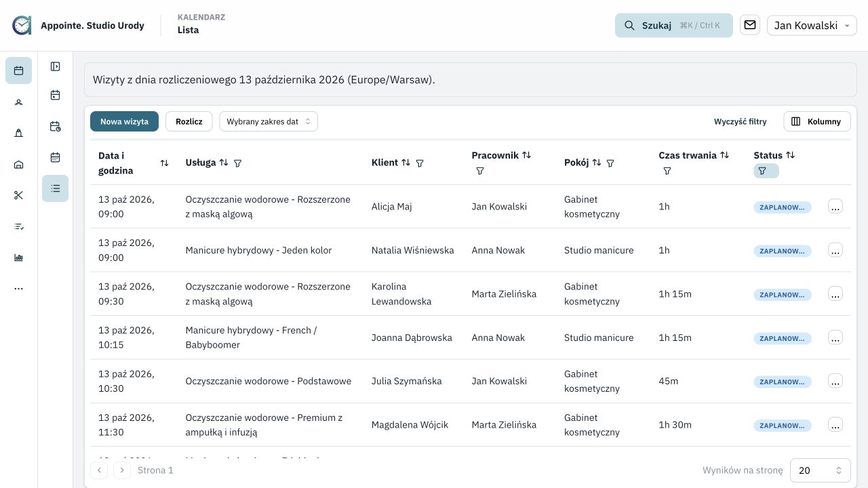The width and height of the screenshot is (868, 488).
Task: Sort by Data i godzina column
Action: tap(164, 163)
